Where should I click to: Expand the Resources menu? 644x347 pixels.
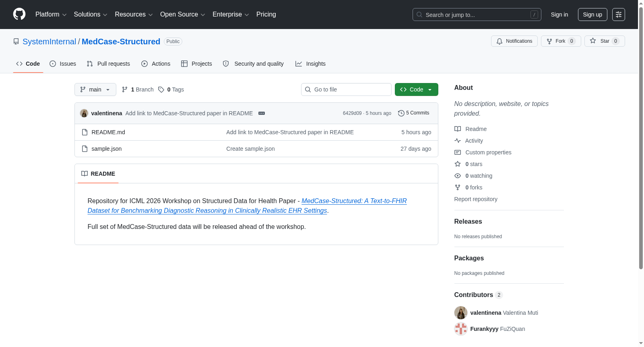tap(134, 15)
